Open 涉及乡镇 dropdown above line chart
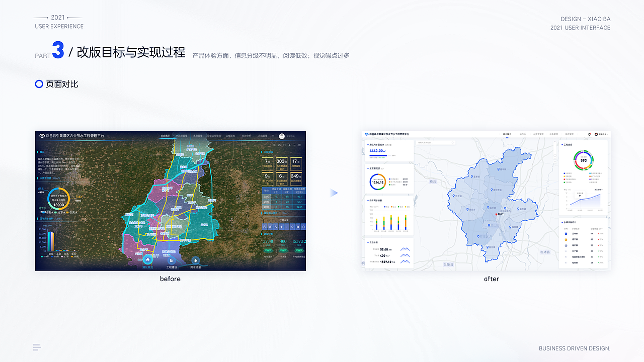The image size is (644, 362). (598, 190)
